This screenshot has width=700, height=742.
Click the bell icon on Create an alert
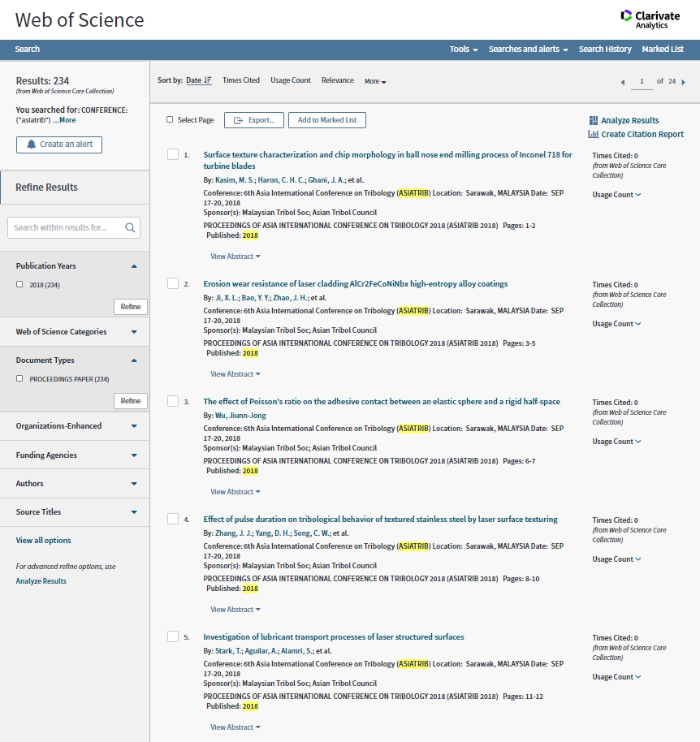click(x=32, y=145)
